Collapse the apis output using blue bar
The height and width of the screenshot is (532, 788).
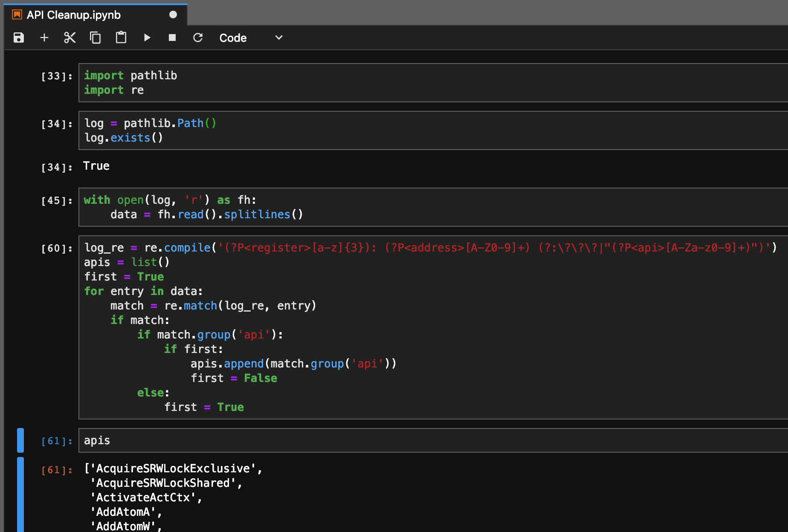[x=20, y=494]
